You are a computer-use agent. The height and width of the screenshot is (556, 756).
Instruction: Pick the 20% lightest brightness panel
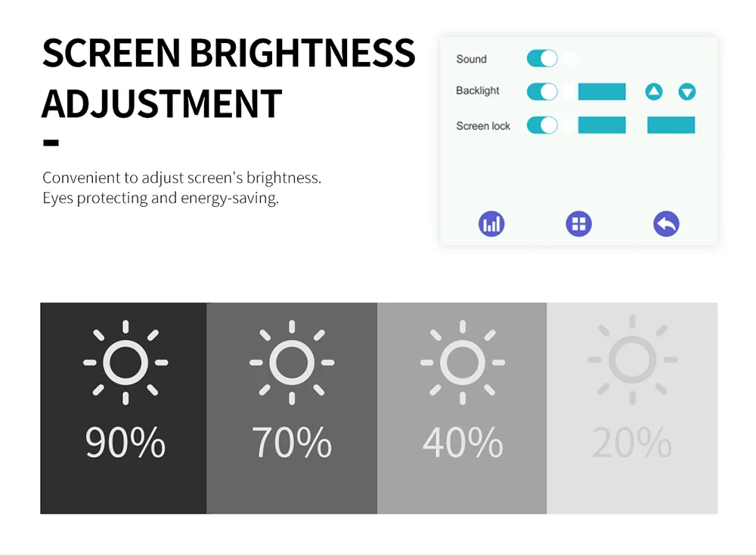click(632, 408)
